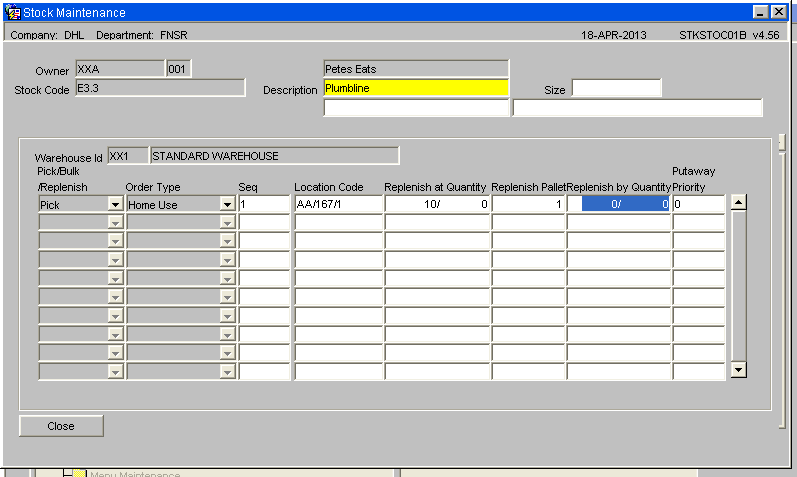Click the Order Type column header

(153, 187)
